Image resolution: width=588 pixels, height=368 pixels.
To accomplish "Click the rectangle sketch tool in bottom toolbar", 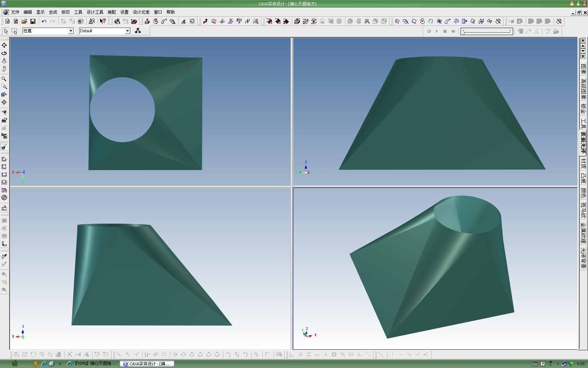I will 164,355.
